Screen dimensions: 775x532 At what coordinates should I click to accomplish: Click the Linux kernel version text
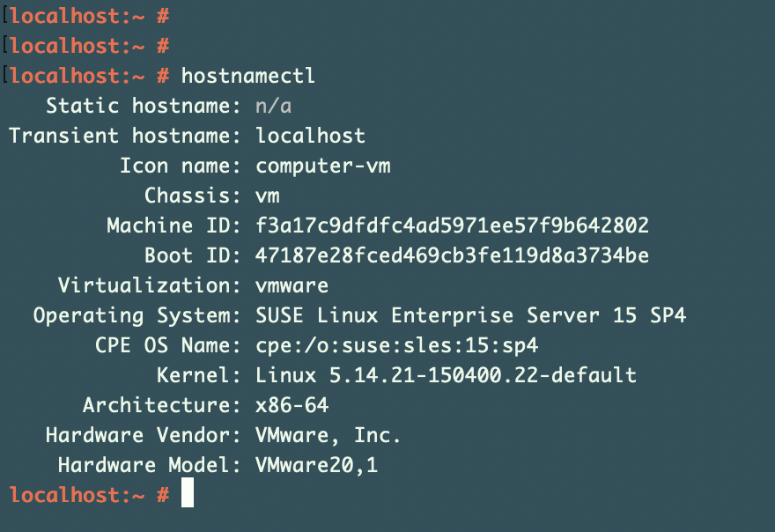pos(446,375)
